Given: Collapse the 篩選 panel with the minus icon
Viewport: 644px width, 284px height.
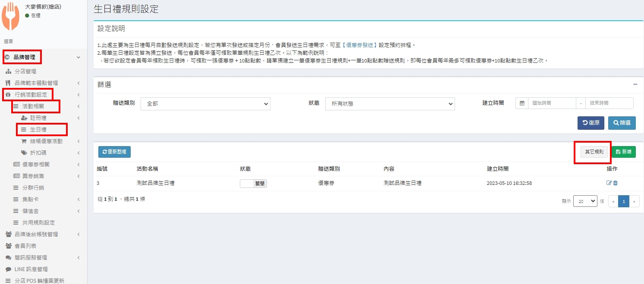Looking at the screenshot, I should [x=635, y=84].
